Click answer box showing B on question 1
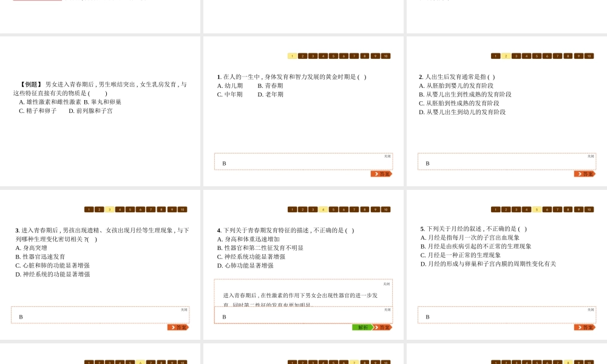 (303, 162)
